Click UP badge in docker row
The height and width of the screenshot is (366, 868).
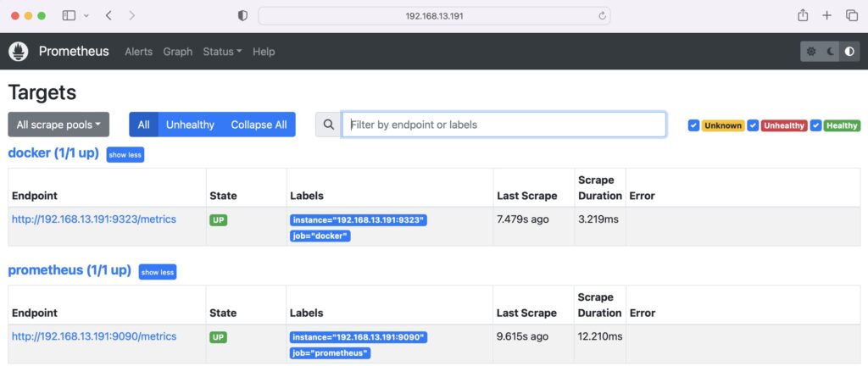click(x=218, y=220)
